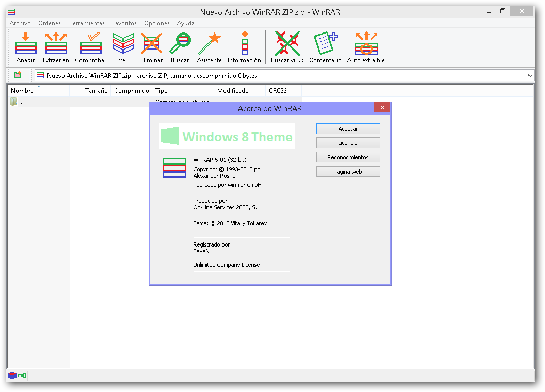Viewport: 545px width, 392px height.
Task: Close the Acerca de WinRAR dialog
Action: point(382,107)
